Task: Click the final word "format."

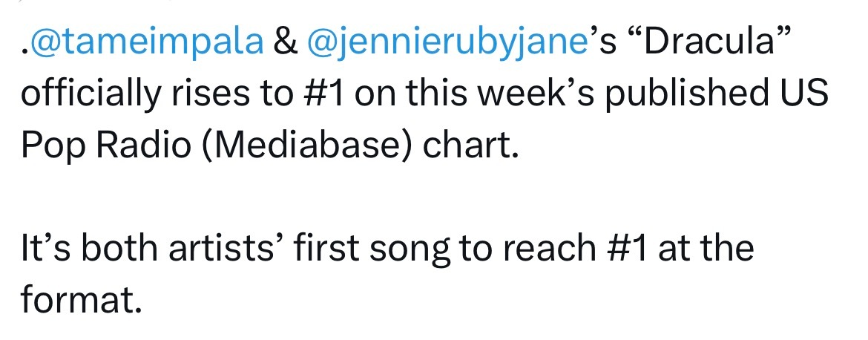Action: click(x=82, y=298)
